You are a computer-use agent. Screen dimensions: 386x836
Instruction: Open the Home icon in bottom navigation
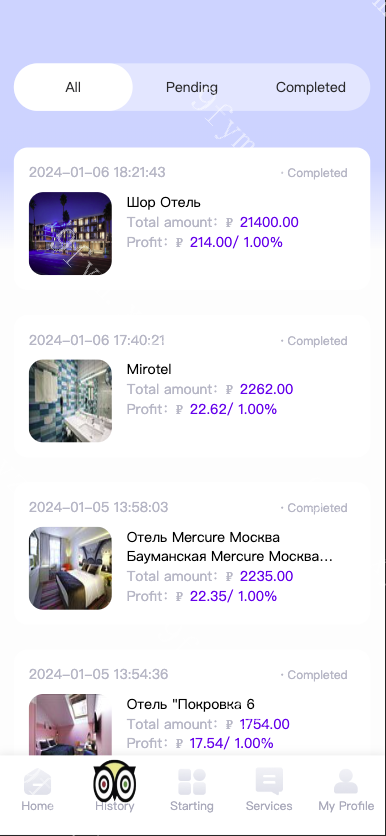(x=37, y=782)
